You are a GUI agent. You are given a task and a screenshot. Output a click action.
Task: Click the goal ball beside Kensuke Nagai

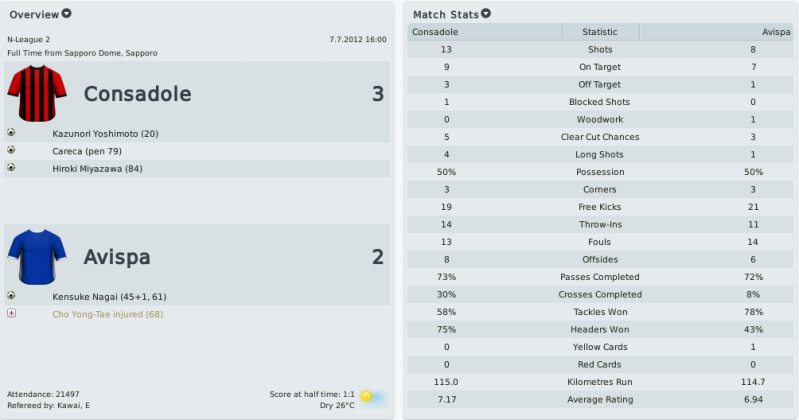[11, 296]
